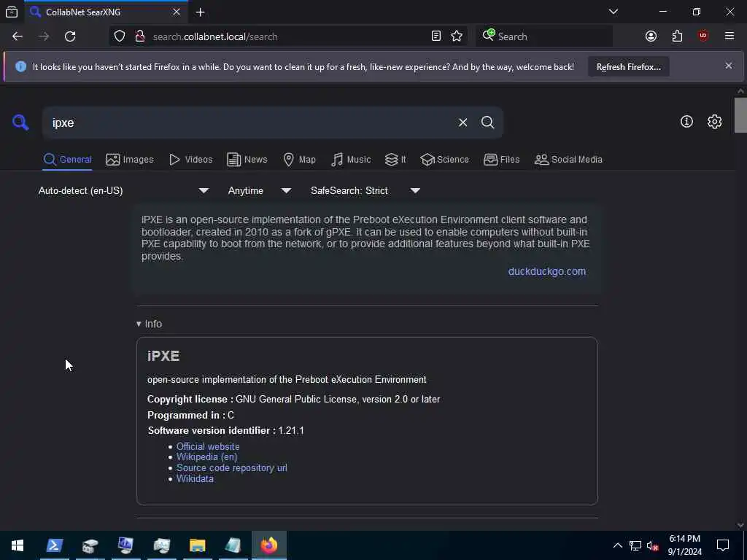This screenshot has width=747, height=560.
Task: Open Windows notification center
Action: (723, 545)
